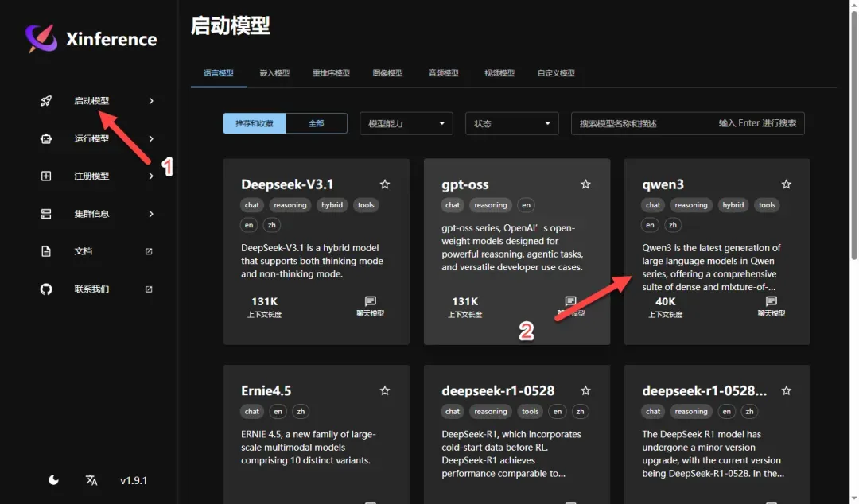859x504 pixels.
Task: Click the robot icon for 运行模型
Action: pyautogui.click(x=46, y=138)
